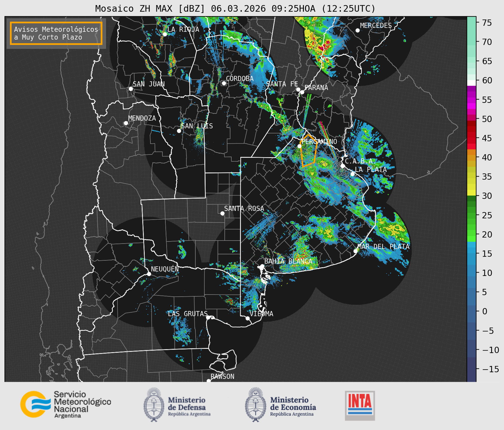
Task: Click the 60 value on the color scale
Action: click(x=487, y=80)
